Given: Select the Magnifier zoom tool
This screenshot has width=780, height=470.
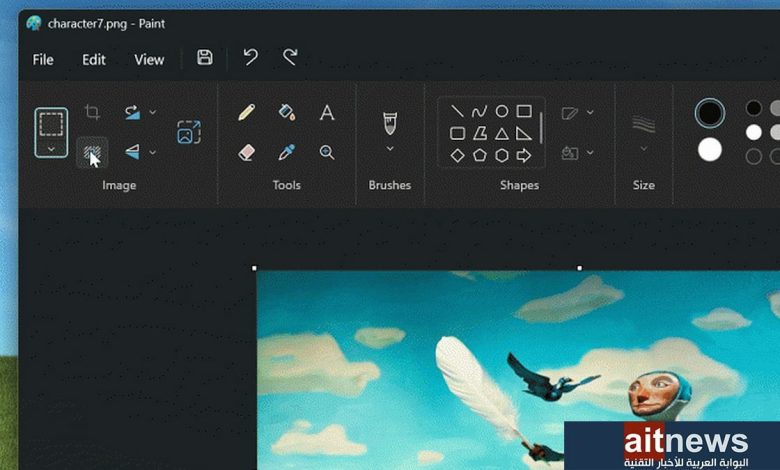Looking at the screenshot, I should click(x=327, y=152).
